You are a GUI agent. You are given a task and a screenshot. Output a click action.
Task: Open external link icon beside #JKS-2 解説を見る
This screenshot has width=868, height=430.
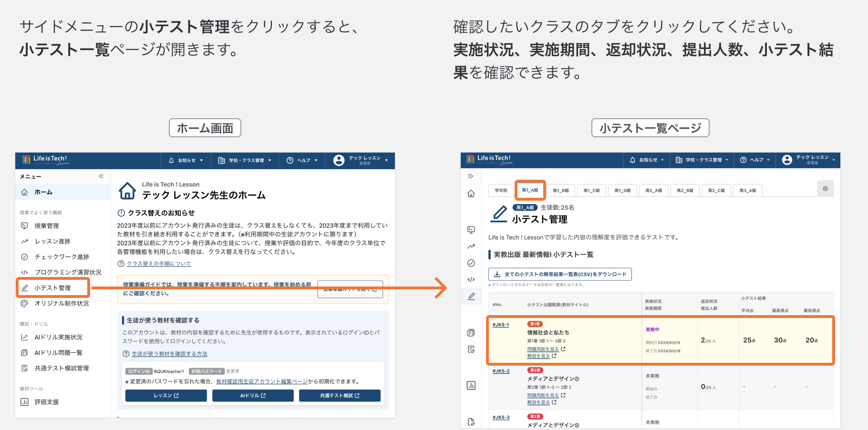click(554, 402)
